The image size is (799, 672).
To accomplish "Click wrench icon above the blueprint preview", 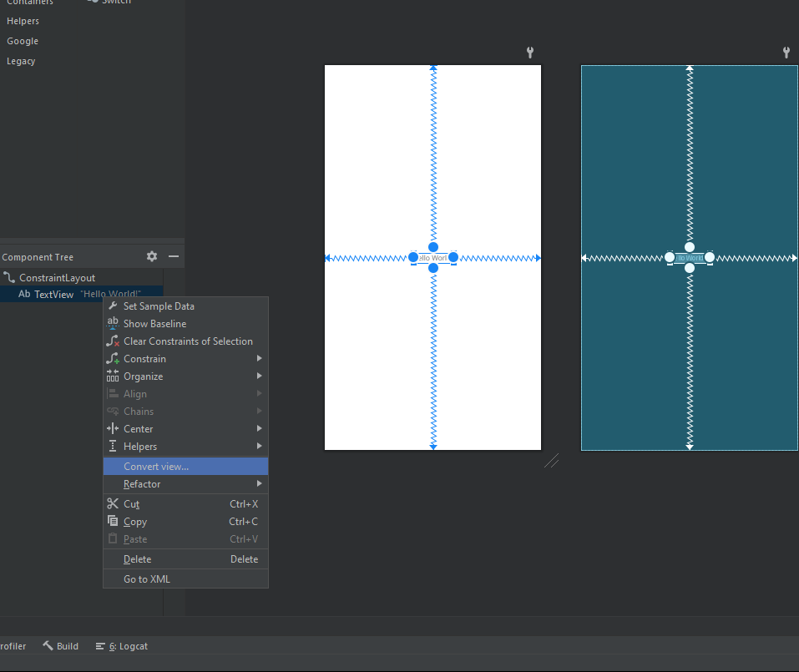I will point(786,53).
